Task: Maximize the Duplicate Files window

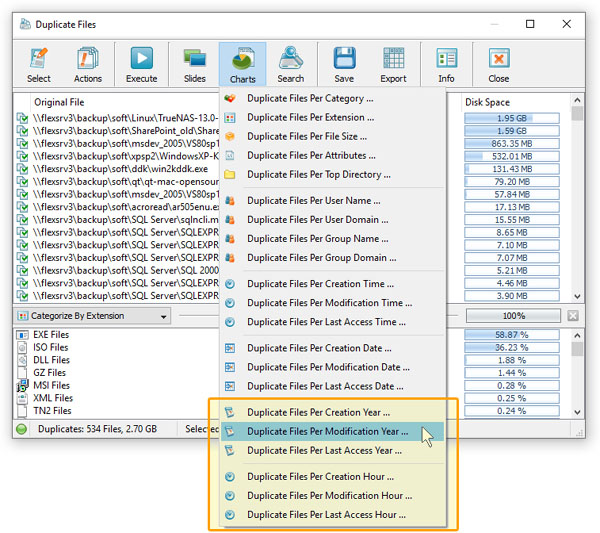Action: pos(530,24)
